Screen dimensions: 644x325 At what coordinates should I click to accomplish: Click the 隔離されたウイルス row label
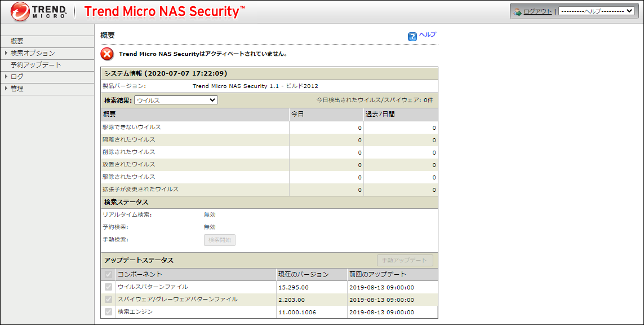(129, 139)
